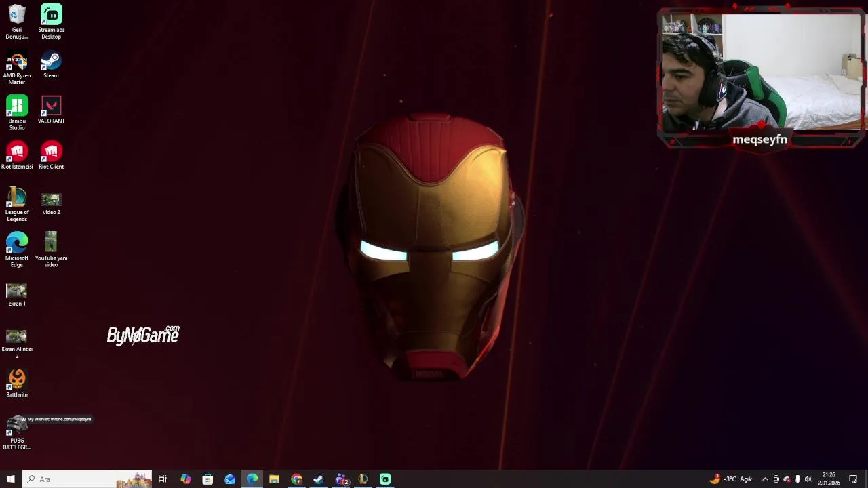The image size is (868, 488).
Task: Open the weather widget showing -3°C Açık
Action: [731, 479]
